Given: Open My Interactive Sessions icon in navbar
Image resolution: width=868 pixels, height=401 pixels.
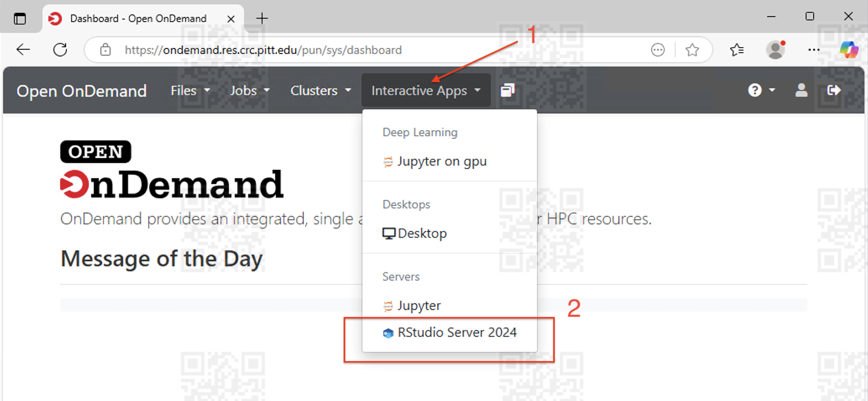Looking at the screenshot, I should (507, 90).
